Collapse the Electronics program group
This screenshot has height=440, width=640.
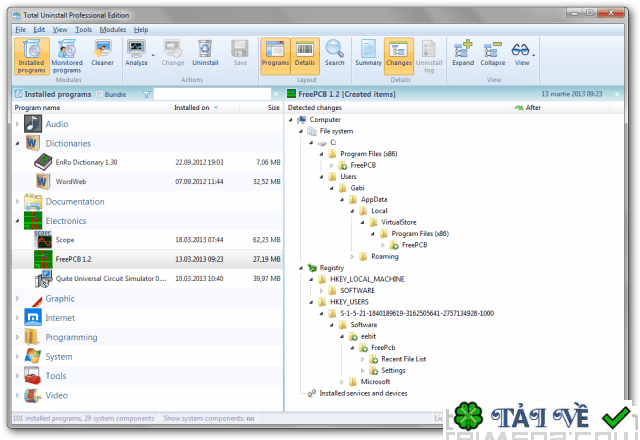tap(17, 221)
